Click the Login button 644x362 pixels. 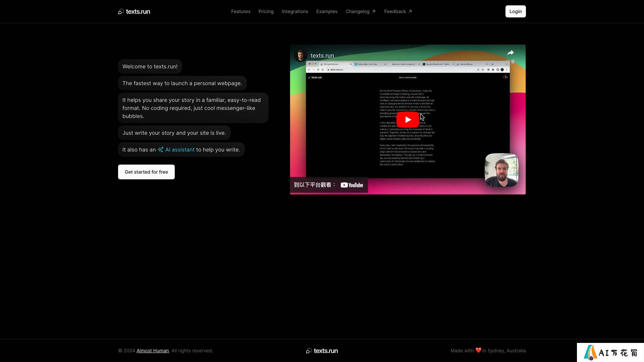point(516,11)
